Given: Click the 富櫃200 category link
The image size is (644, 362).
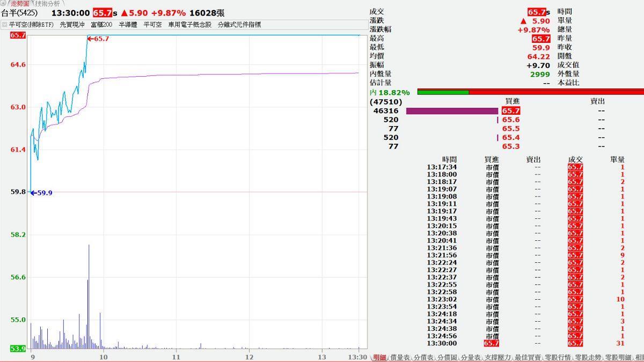Looking at the screenshot, I should (101, 25).
